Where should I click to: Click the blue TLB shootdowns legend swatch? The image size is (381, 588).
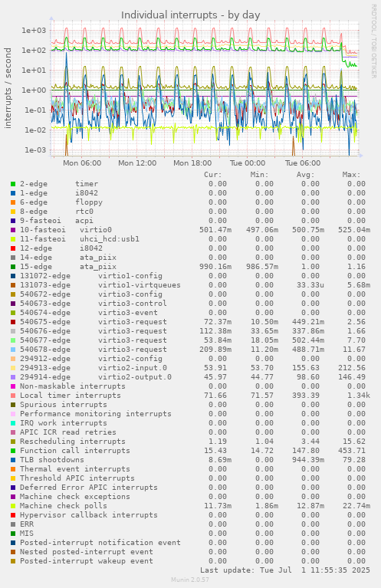pyautogui.click(x=13, y=460)
